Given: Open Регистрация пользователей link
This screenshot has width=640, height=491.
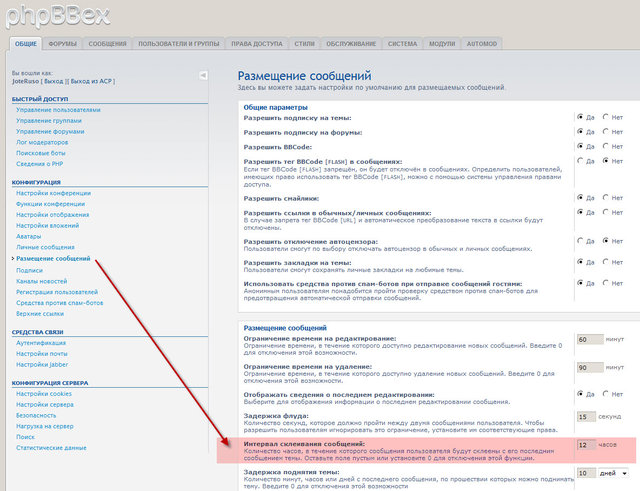Looking at the screenshot, I should [57, 292].
